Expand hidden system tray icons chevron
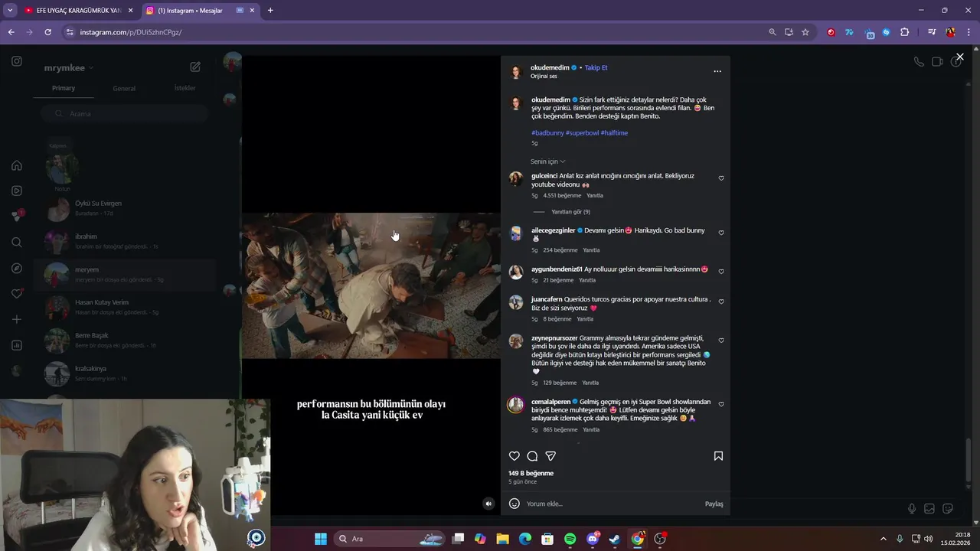Image resolution: width=980 pixels, height=551 pixels. click(883, 539)
